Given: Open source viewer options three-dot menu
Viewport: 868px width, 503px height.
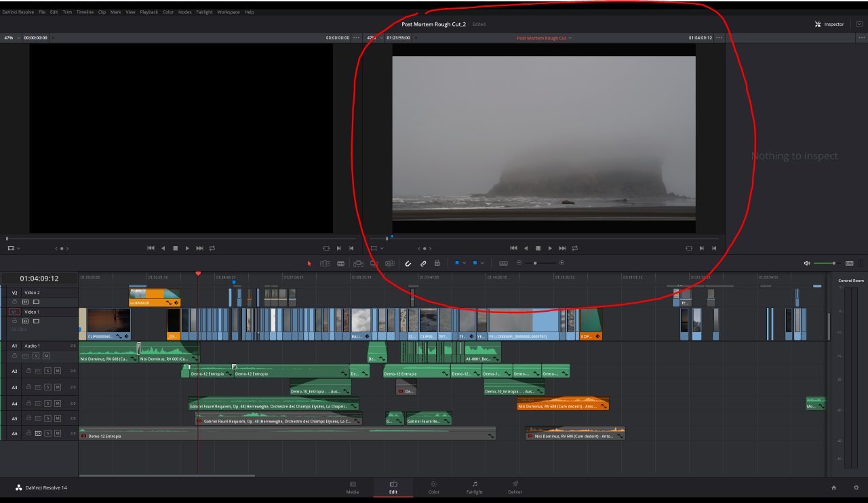Looking at the screenshot, I should (x=357, y=38).
